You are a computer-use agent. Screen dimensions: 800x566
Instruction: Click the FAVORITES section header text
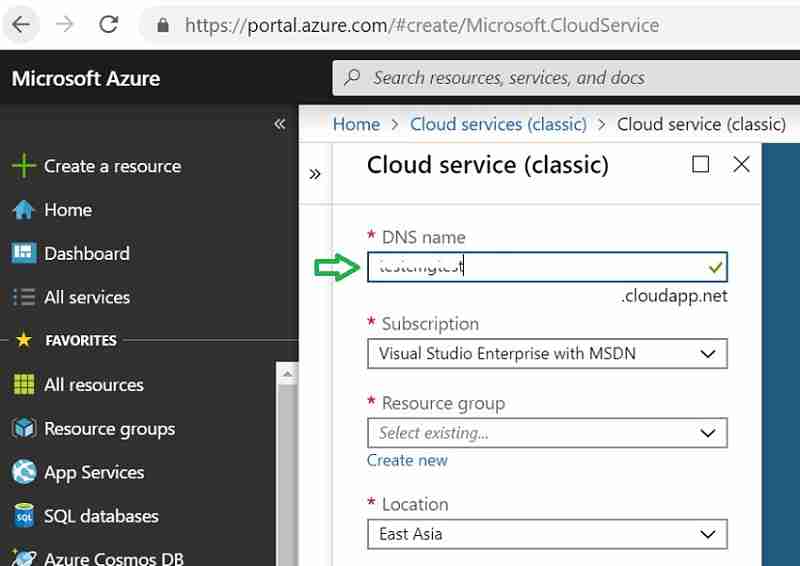pyautogui.click(x=81, y=340)
